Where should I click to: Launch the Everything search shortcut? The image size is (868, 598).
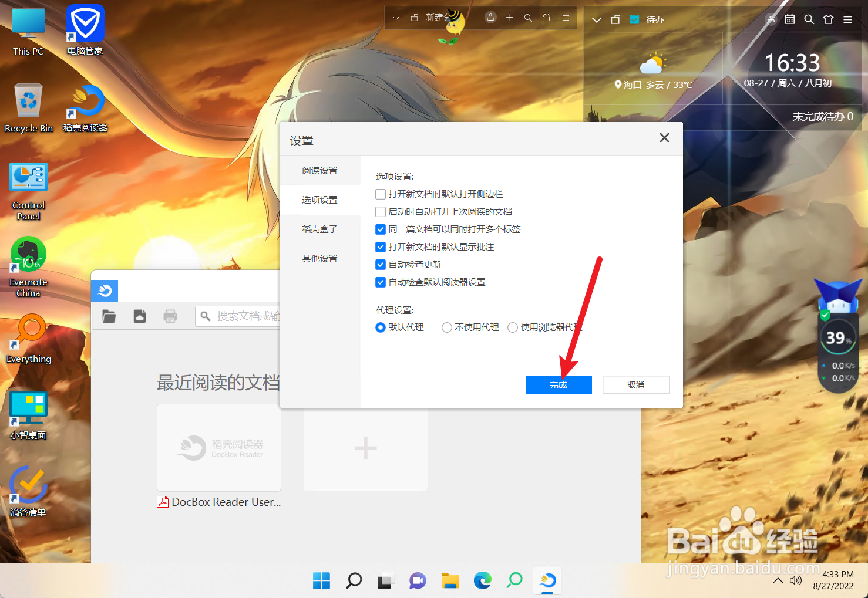(29, 339)
